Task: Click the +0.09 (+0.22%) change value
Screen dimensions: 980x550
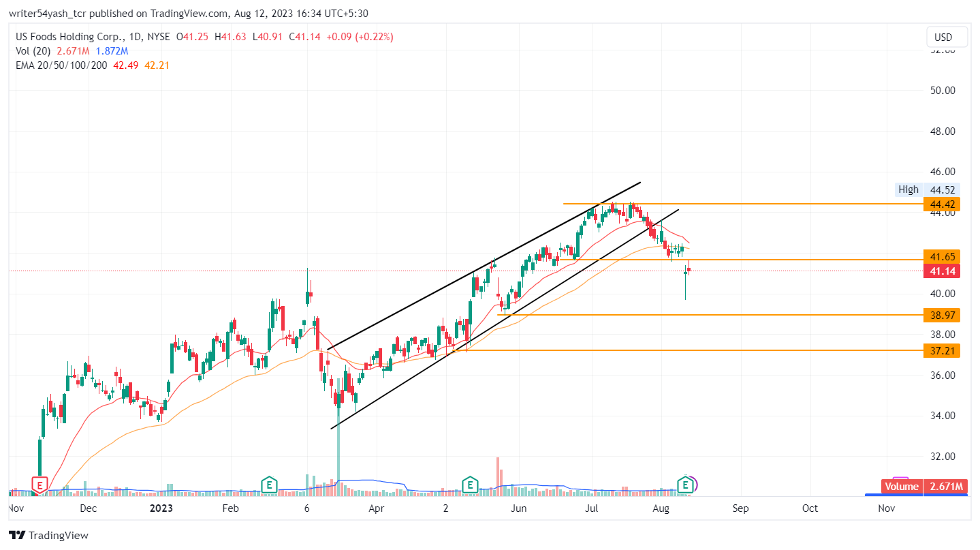Action: click(x=359, y=37)
